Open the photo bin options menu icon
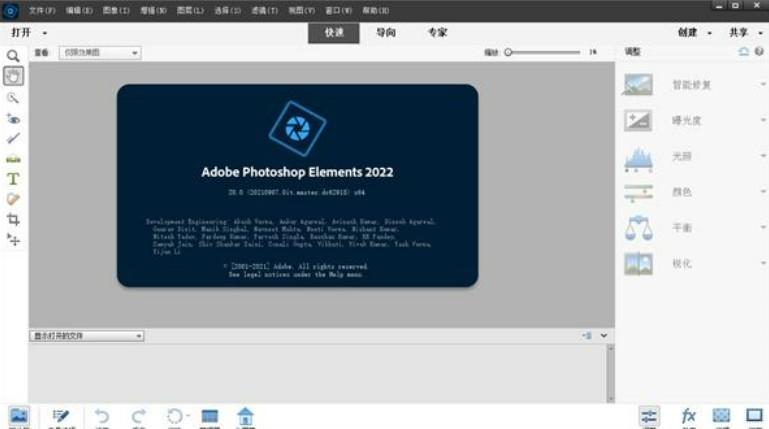 (x=587, y=336)
